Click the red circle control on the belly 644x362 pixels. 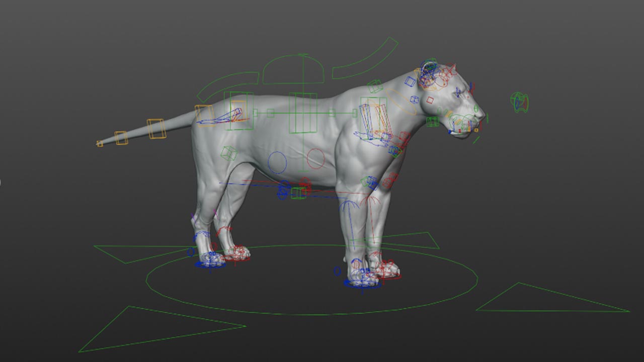click(x=316, y=158)
